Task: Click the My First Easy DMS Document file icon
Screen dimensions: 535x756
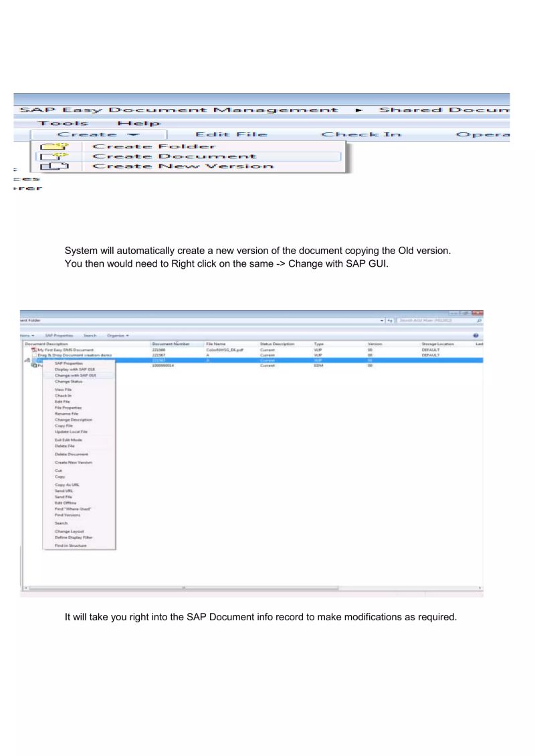Action: pos(33,349)
